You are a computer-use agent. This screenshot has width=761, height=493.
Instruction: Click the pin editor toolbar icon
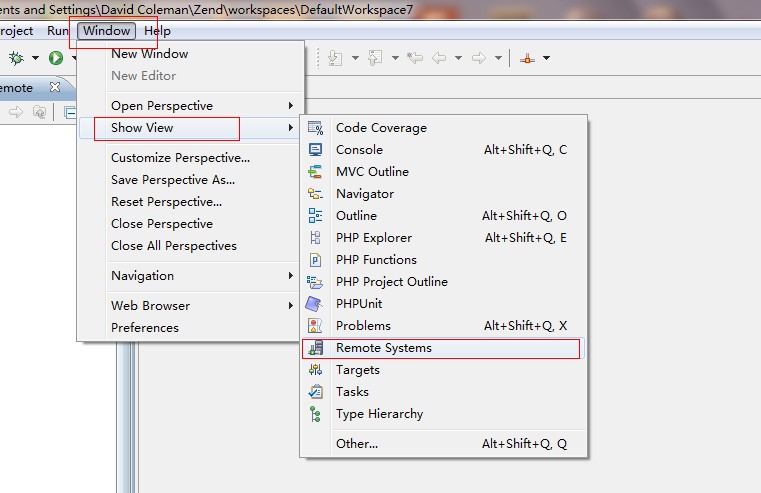528,58
